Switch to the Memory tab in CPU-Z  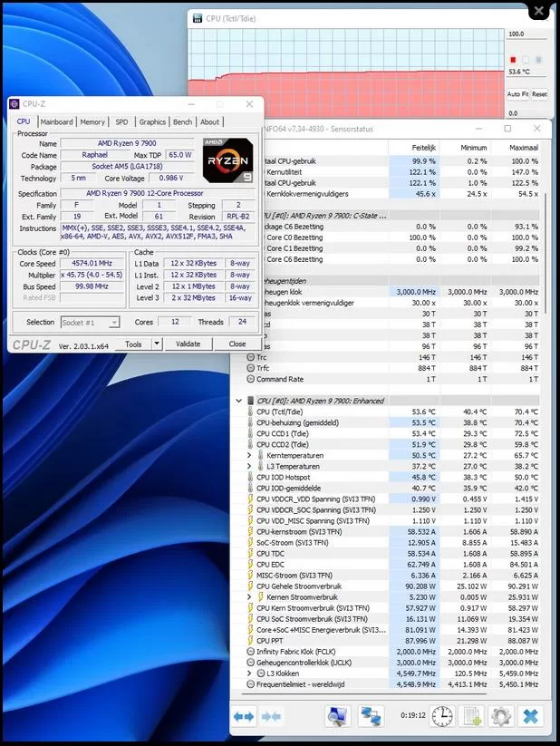coord(92,121)
